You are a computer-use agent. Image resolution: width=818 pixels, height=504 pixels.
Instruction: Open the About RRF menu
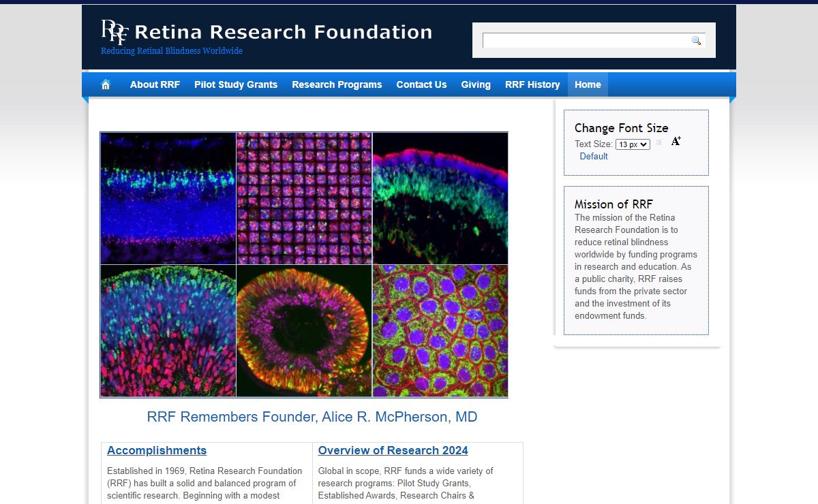(155, 85)
